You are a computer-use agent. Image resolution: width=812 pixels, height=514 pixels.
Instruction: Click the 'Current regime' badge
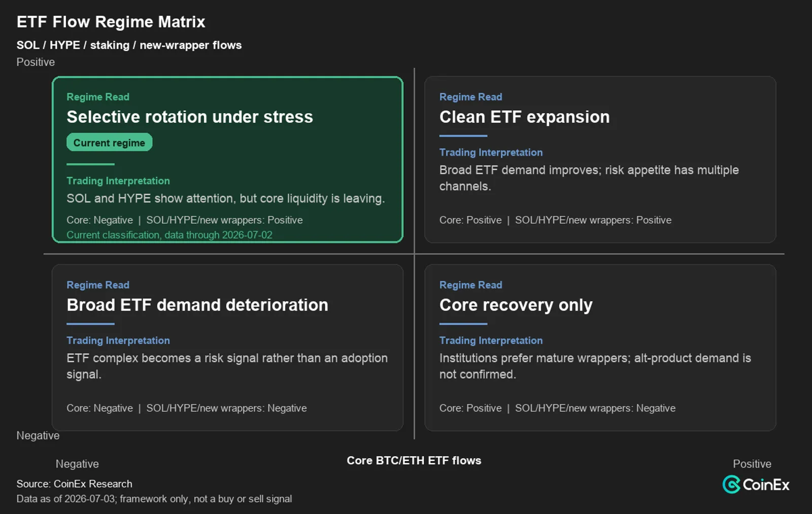pyautogui.click(x=109, y=143)
